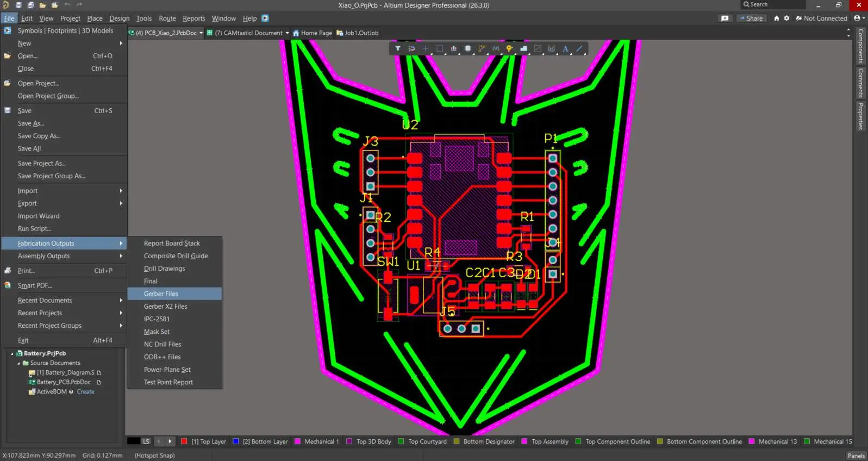Click the home icon near Share
868x461 pixels.
(777, 18)
